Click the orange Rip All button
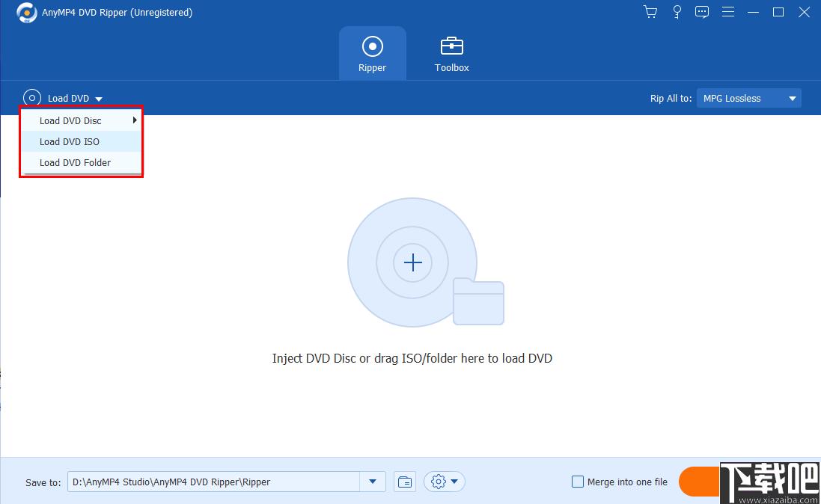The height and width of the screenshot is (504, 821). pos(699,482)
